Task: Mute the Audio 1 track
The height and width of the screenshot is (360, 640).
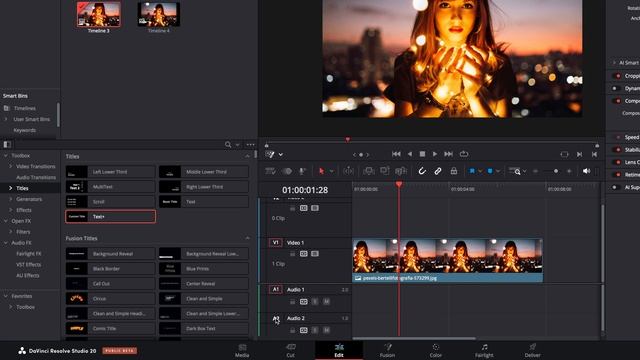Action: [326, 302]
